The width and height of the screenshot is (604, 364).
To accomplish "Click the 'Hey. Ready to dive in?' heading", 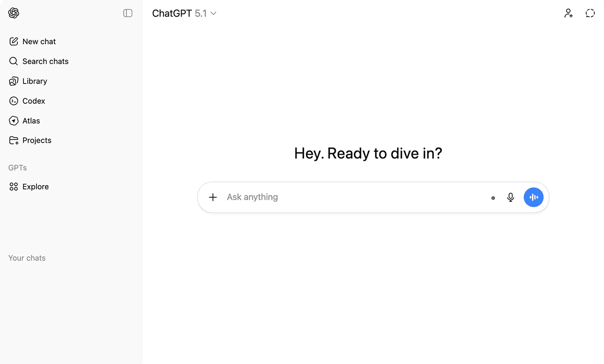I will [368, 153].
